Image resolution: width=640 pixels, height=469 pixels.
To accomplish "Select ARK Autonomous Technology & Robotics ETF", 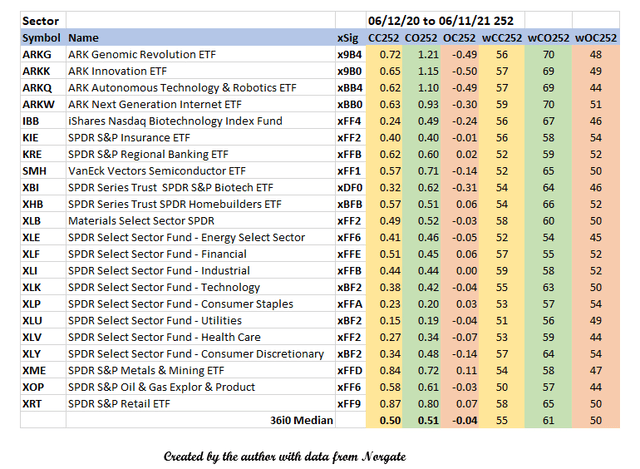I will click(x=200, y=88).
